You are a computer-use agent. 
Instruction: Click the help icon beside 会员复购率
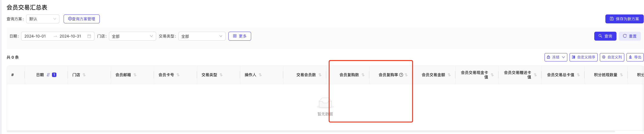click(x=401, y=75)
